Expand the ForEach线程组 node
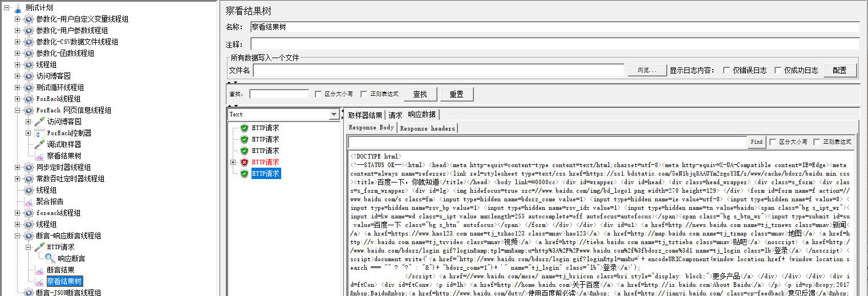Screen dimensions: 868x296 tap(17, 99)
